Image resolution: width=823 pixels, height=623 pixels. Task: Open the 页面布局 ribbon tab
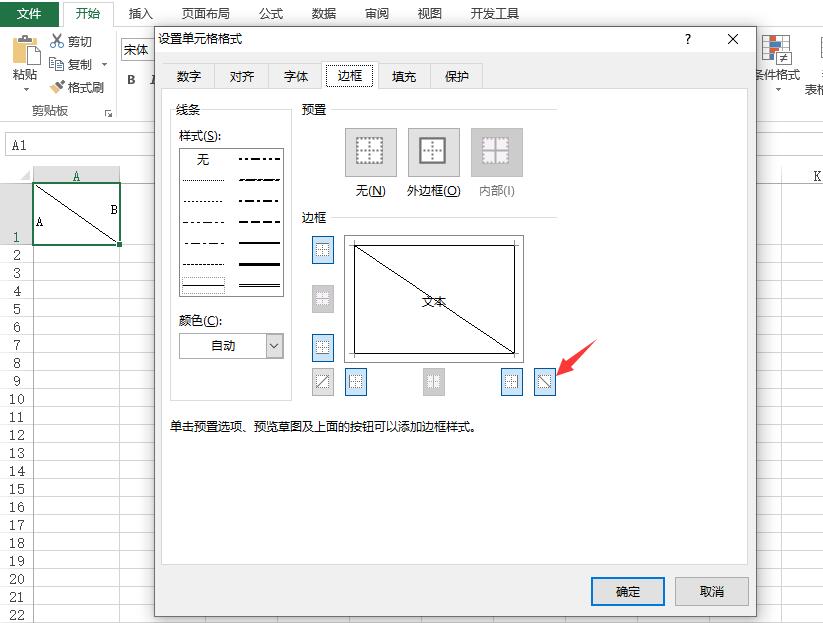[205, 14]
